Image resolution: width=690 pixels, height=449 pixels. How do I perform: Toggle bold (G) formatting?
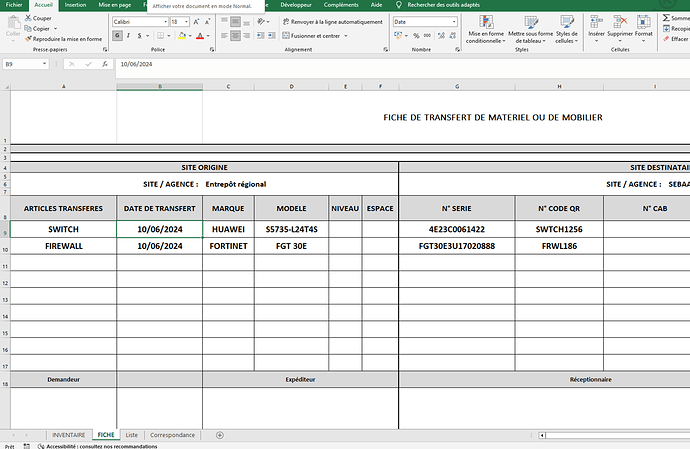click(117, 36)
